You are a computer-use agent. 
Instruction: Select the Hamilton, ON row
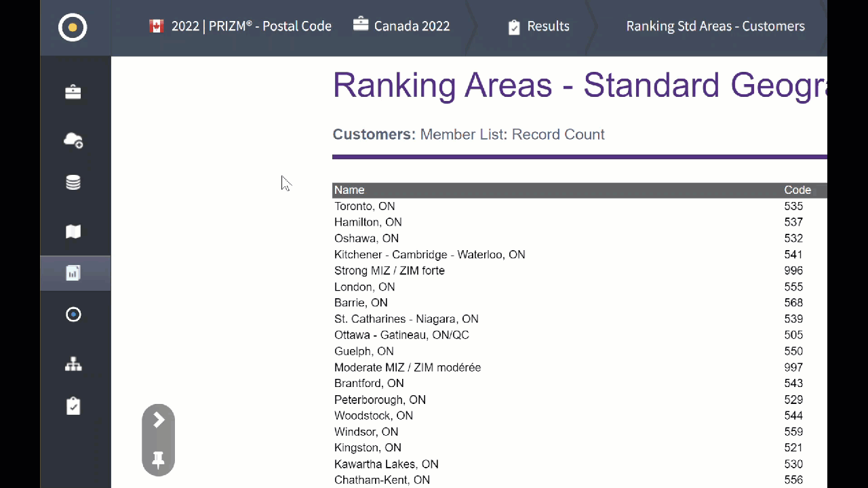click(580, 222)
